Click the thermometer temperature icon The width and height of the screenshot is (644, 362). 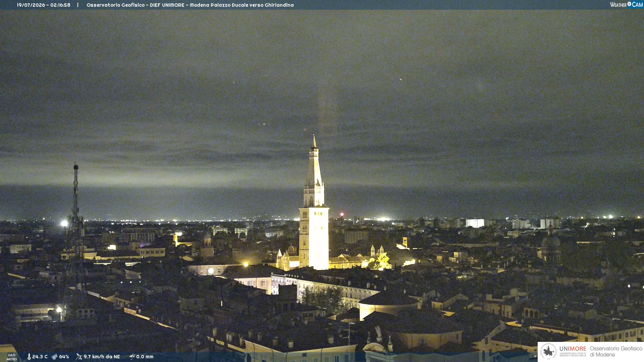(x=29, y=357)
